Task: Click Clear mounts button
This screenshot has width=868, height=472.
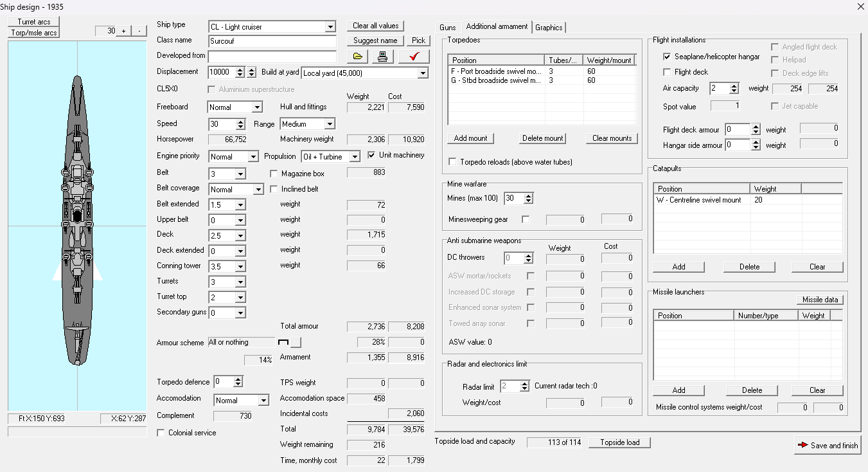Action: 612,138
